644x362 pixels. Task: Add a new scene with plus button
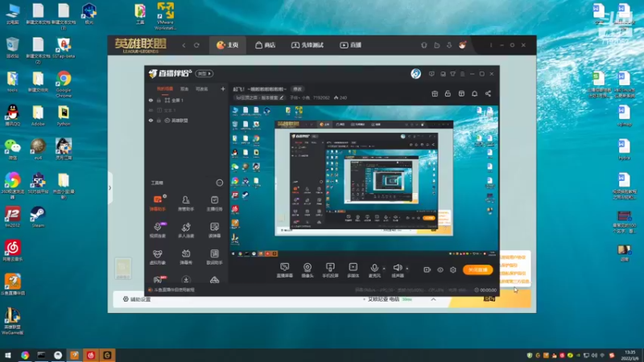pyautogui.click(x=223, y=88)
